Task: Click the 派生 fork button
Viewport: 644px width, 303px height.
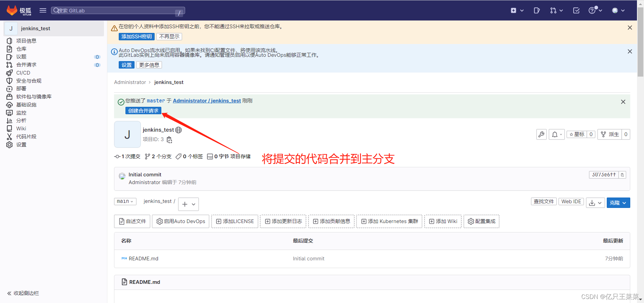Action: (610, 134)
